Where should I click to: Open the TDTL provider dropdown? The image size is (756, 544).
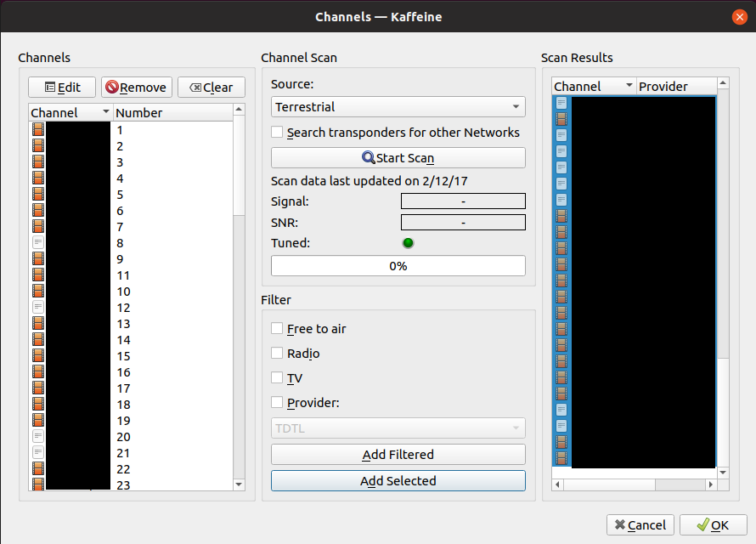[398, 428]
